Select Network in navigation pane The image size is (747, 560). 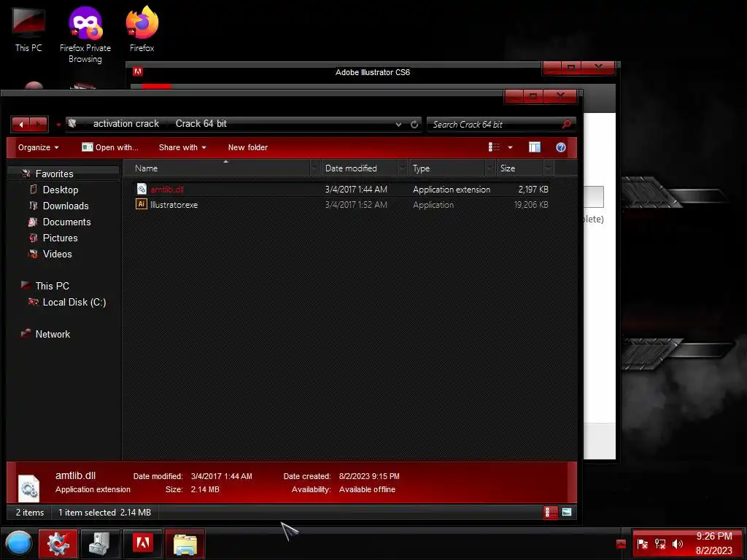tap(53, 334)
